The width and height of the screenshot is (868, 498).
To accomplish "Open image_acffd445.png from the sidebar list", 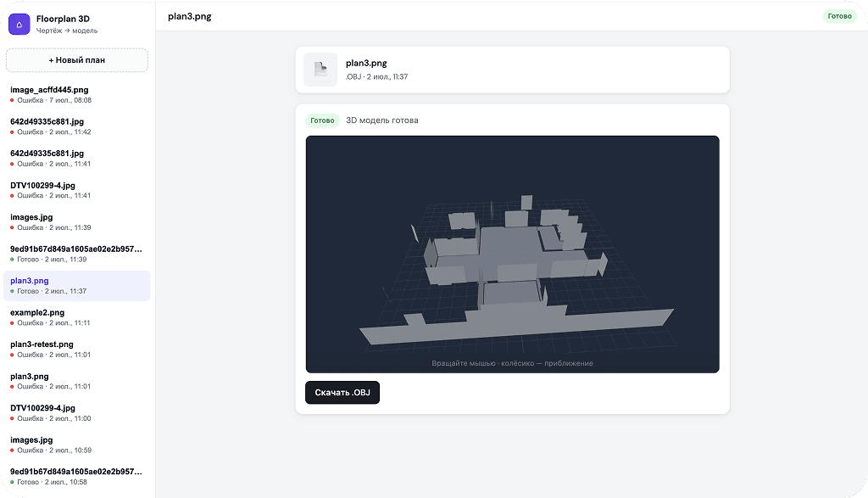I will [x=77, y=95].
